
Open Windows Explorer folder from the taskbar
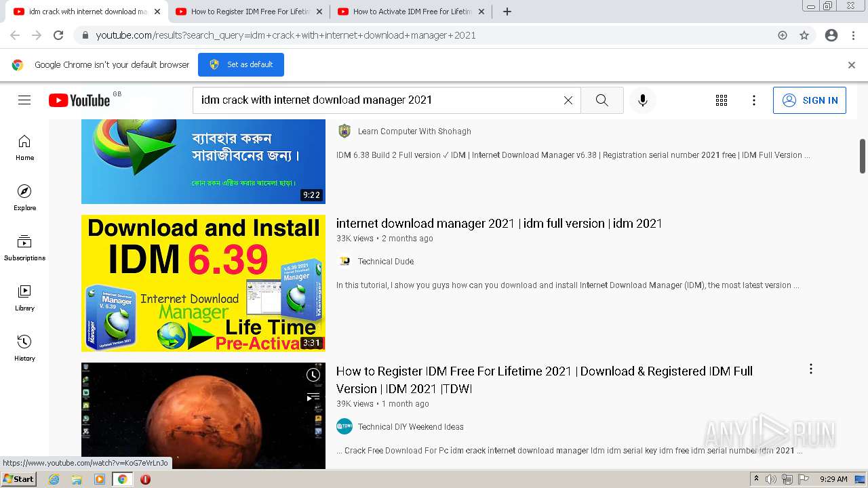(77, 479)
